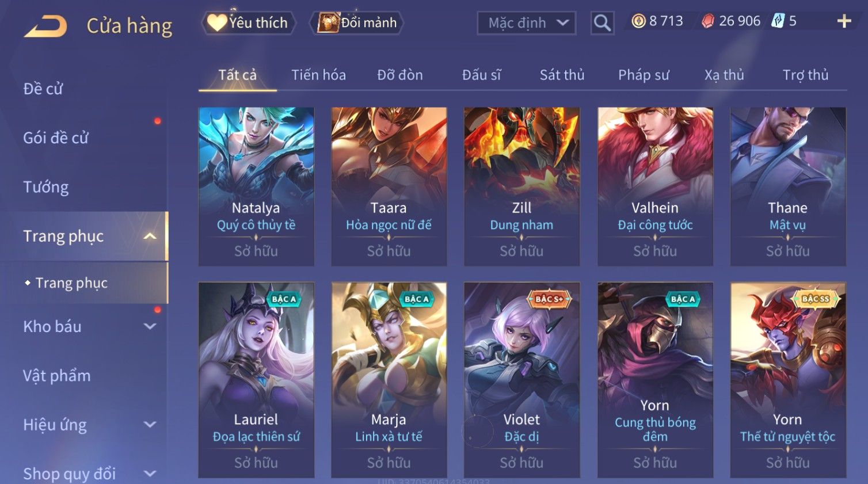Tap the blue voucher ticket icon
The width and height of the screenshot is (868, 484).
tap(778, 21)
